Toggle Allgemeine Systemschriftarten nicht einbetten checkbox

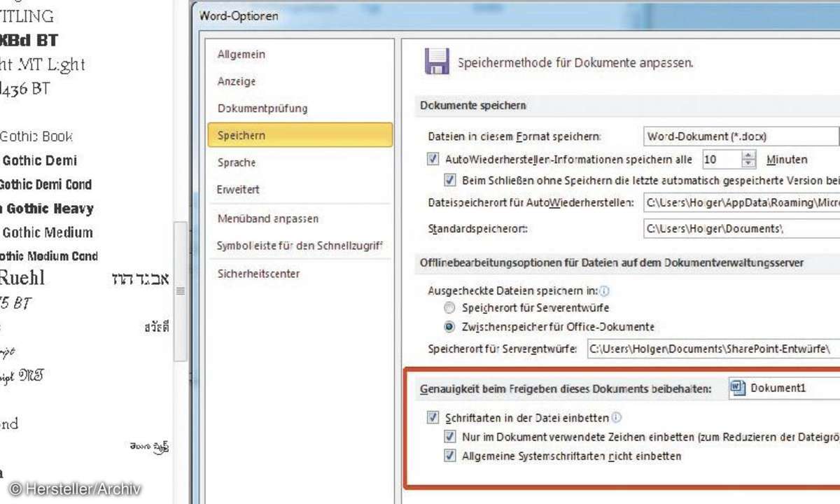[450, 456]
